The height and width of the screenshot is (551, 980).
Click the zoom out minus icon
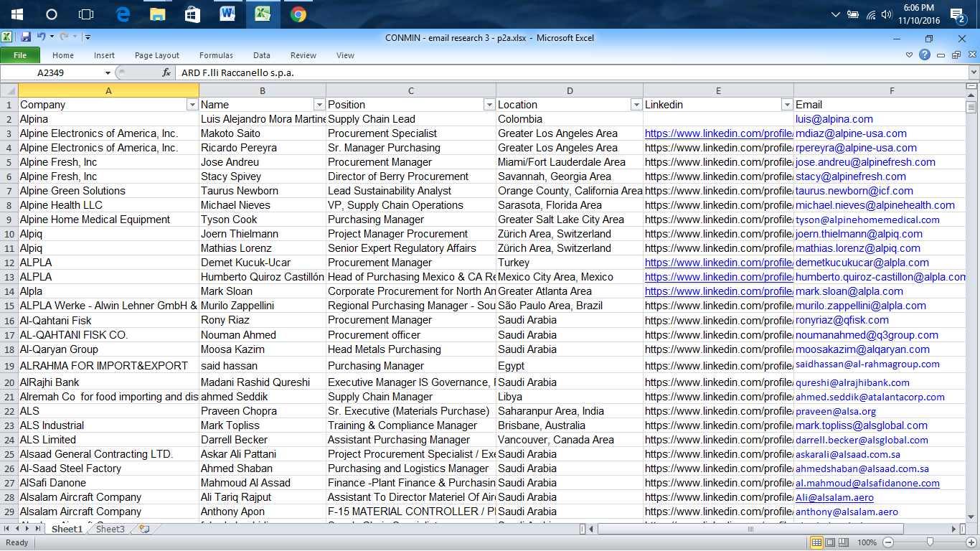coord(887,542)
